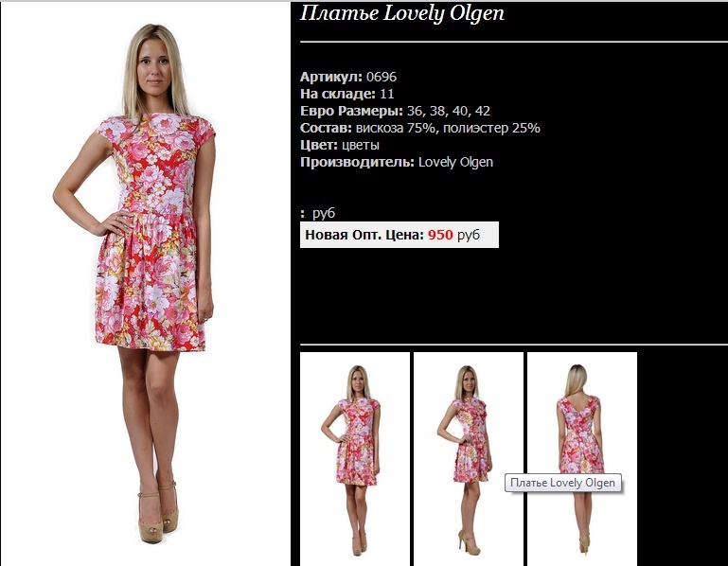Select size 36 in Евро Размеры

coord(415,111)
